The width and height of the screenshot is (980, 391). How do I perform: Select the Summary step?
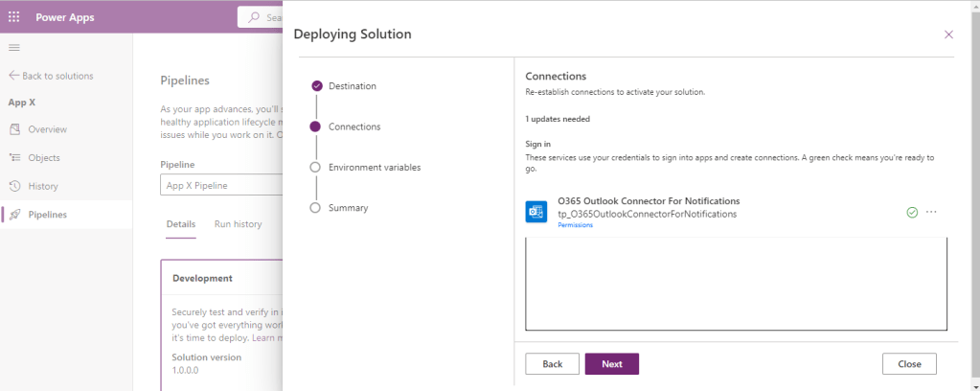(x=348, y=207)
